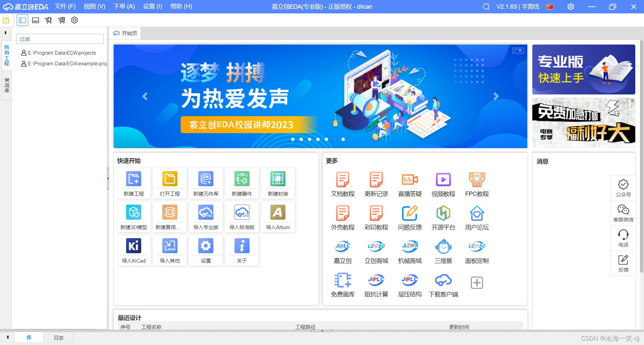The image size is (644, 345).
Task: Toggle the bottom panel icon in toolbar
Action: (36, 20)
